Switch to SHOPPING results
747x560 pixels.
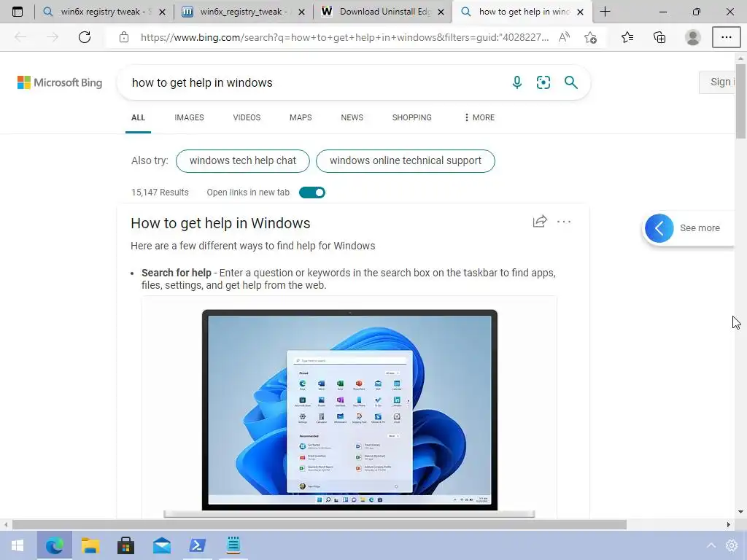(x=412, y=117)
